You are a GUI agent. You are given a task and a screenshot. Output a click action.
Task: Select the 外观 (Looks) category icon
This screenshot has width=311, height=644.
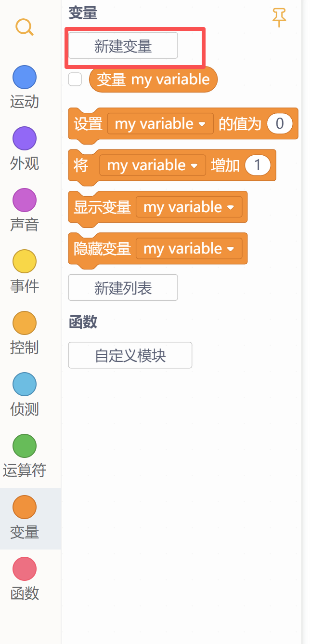(24, 138)
